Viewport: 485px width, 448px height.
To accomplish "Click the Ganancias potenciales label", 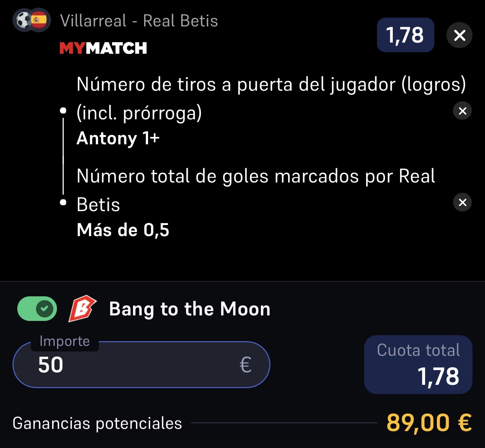I will (x=97, y=423).
